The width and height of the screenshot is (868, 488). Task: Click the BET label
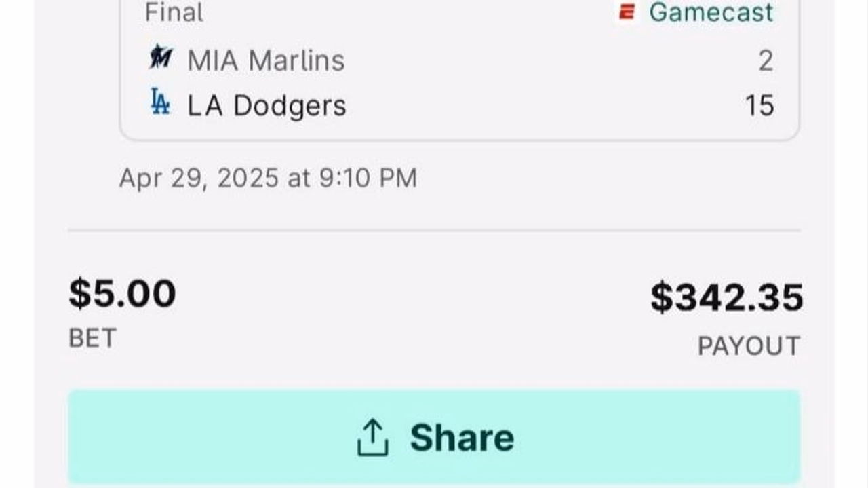pyautogui.click(x=93, y=338)
